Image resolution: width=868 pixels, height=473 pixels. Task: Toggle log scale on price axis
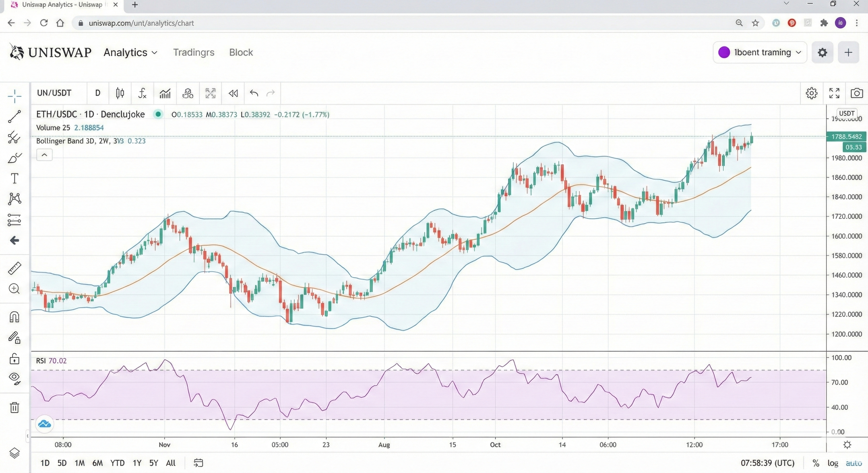coord(833,463)
